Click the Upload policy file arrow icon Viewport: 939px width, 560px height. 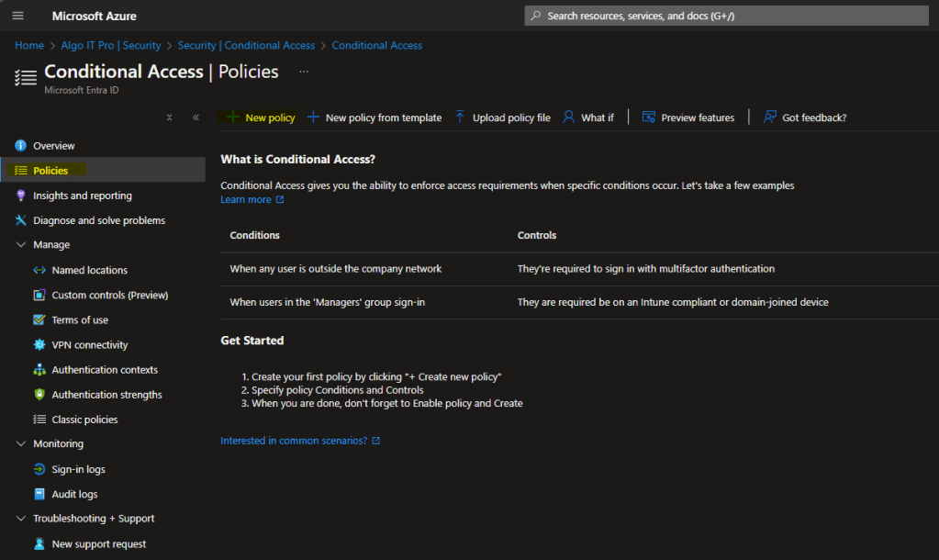click(460, 118)
